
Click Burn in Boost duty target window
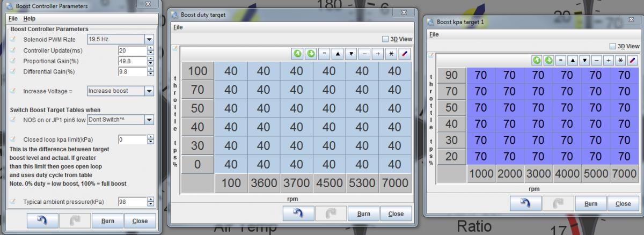(363, 214)
